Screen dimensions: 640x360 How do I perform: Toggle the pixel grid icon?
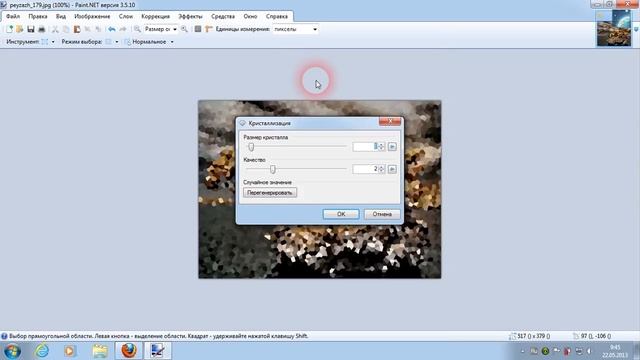(198, 29)
